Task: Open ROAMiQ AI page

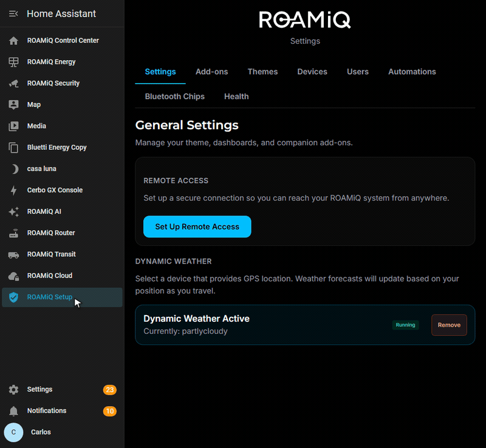Action: coord(44,212)
